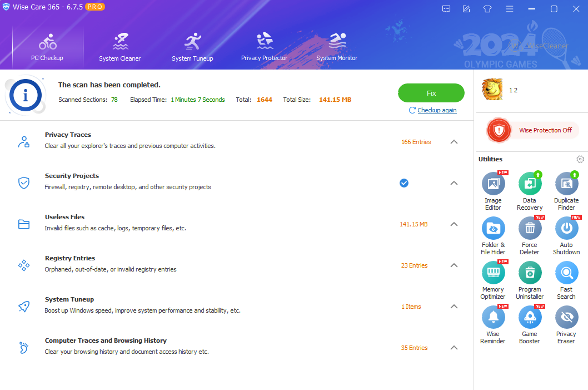Click the feedback message icon in title bar
This screenshot has height=390, width=588.
(x=446, y=9)
